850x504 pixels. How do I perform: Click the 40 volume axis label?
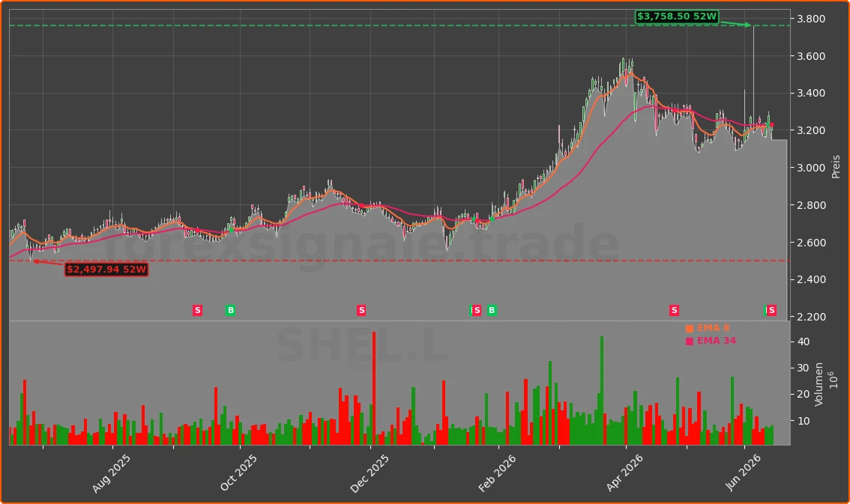(x=804, y=341)
